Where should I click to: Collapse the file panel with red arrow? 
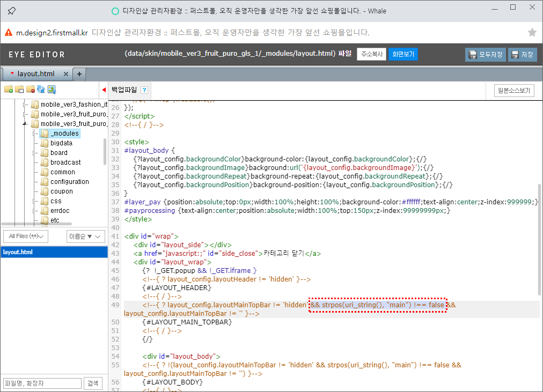pyautogui.click(x=104, y=90)
